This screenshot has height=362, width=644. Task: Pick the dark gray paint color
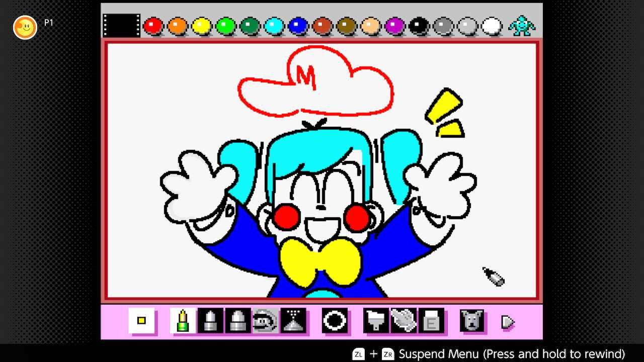[x=443, y=26]
